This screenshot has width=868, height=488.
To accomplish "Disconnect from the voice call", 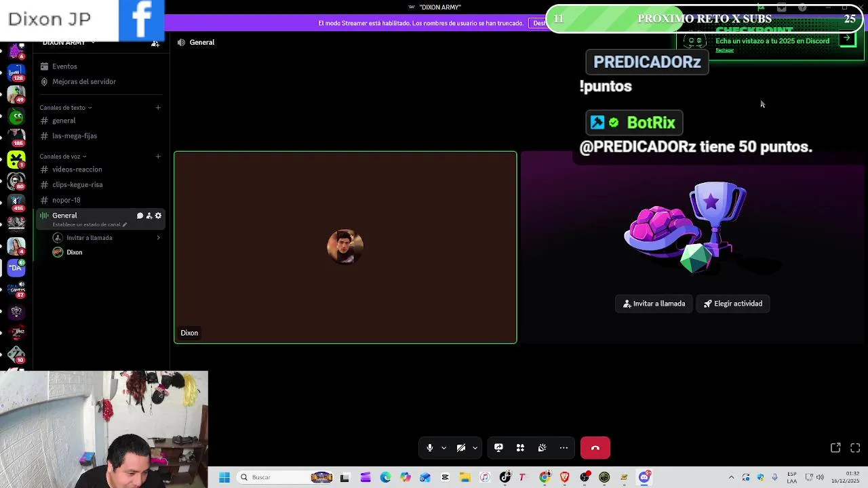I will point(595,448).
